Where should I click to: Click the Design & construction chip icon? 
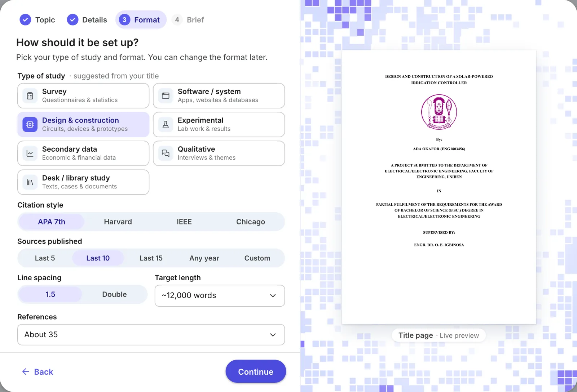pyautogui.click(x=30, y=125)
